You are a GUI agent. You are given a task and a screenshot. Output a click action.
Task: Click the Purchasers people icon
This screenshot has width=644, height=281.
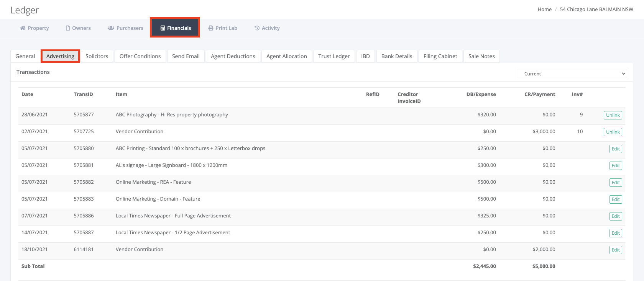111,28
